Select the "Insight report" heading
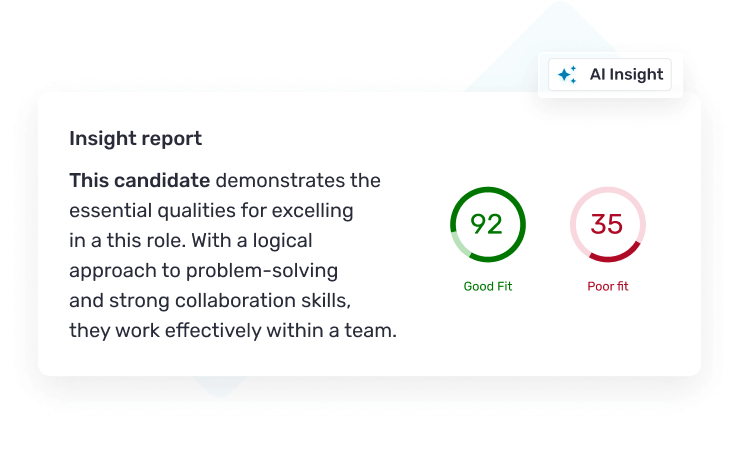The height and width of the screenshot is (468, 739). (x=135, y=139)
